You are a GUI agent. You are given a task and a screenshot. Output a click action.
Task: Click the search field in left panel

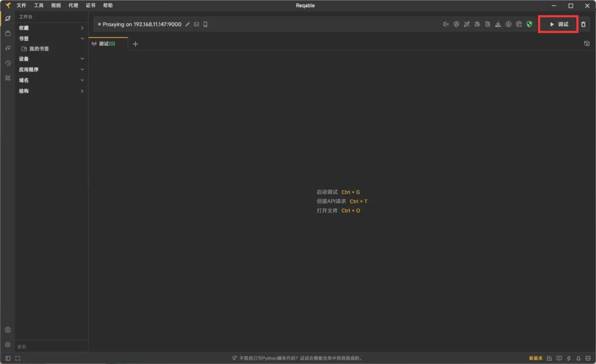tap(51, 347)
